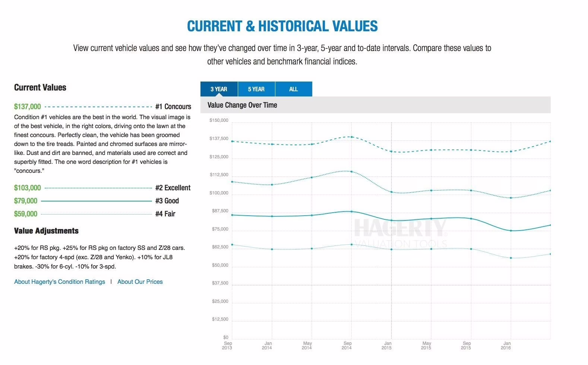Click the Value Change Over Time header

242,105
